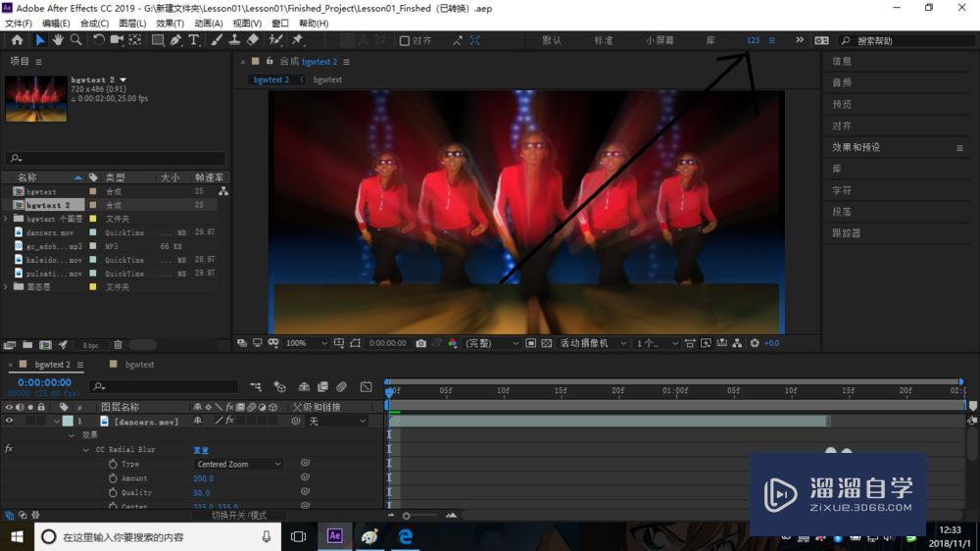Click the timeline zoom slider handle

[407, 516]
